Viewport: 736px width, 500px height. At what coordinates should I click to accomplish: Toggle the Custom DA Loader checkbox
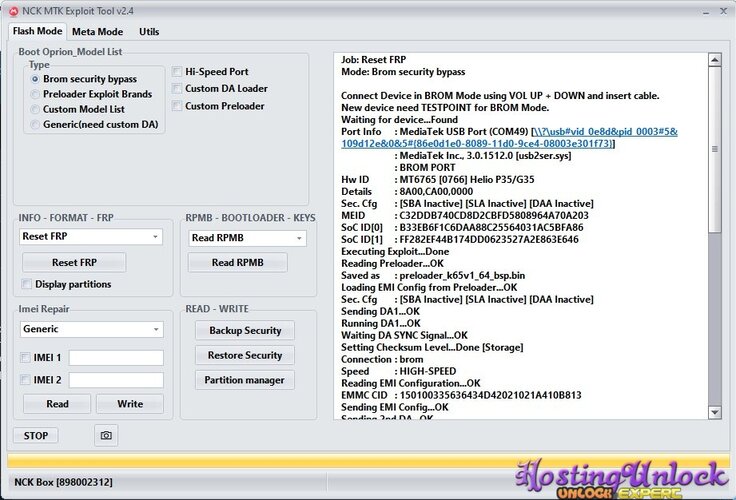coord(176,88)
